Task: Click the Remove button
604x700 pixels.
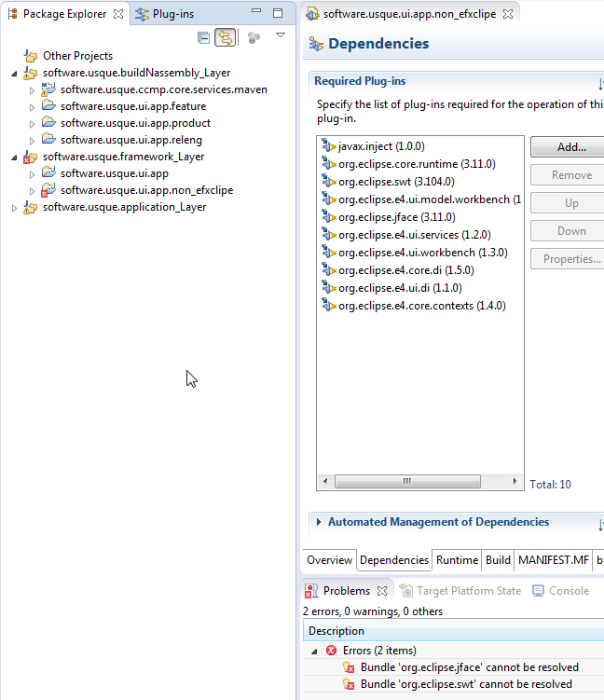Action: click(x=568, y=175)
